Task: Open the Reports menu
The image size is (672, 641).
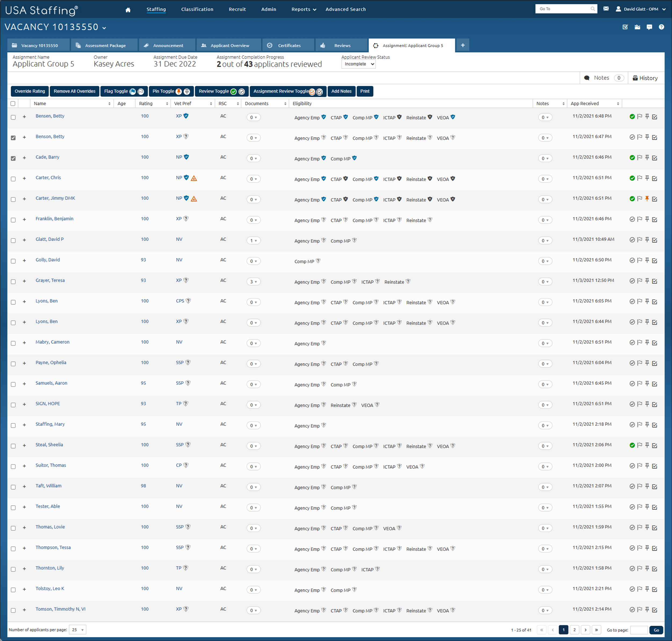Action: pos(304,9)
